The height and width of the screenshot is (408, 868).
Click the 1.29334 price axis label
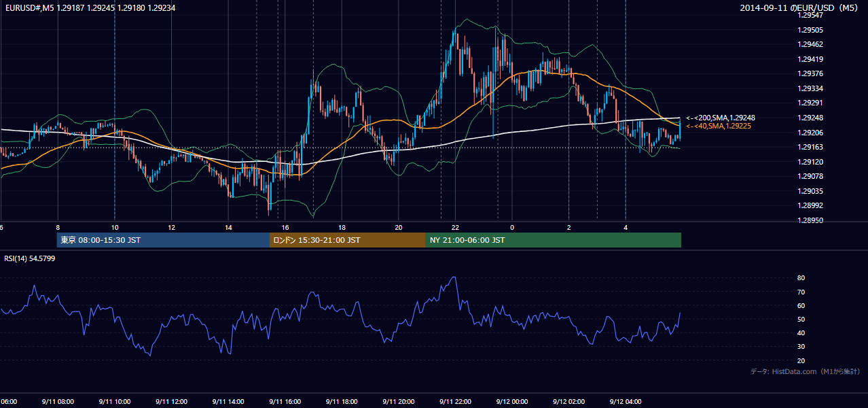click(x=811, y=88)
